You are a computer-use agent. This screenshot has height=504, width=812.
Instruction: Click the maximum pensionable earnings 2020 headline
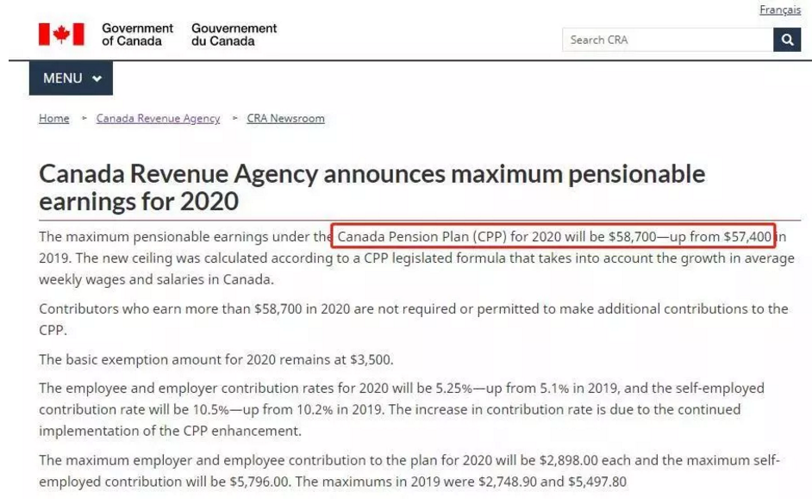tap(372, 187)
